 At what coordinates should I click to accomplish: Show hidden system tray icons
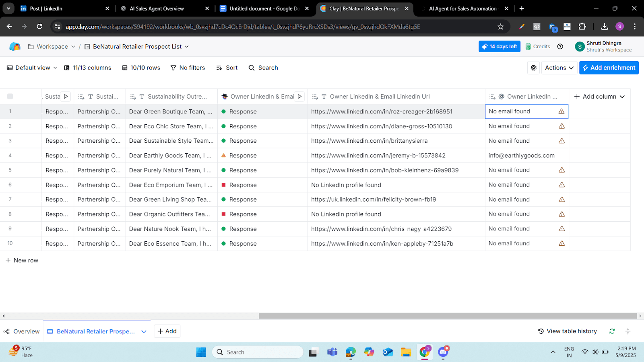(553, 352)
